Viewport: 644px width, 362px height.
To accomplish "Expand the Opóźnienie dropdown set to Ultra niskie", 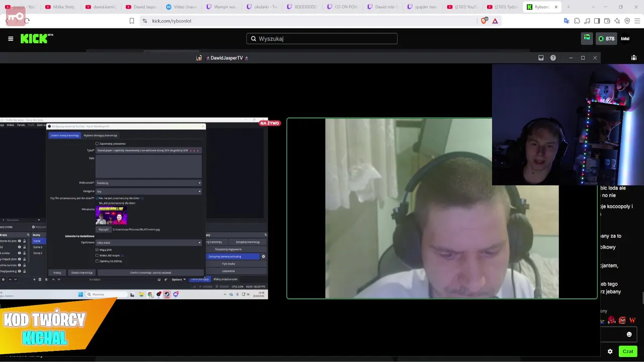I will [x=148, y=242].
